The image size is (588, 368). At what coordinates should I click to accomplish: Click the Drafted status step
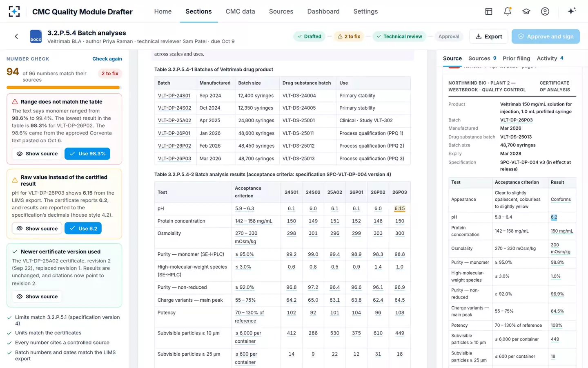309,36
